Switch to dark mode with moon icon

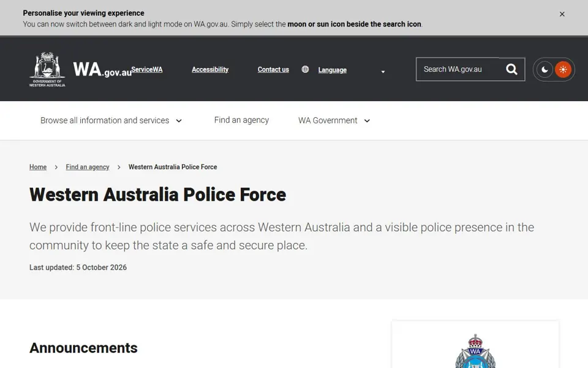click(x=545, y=69)
